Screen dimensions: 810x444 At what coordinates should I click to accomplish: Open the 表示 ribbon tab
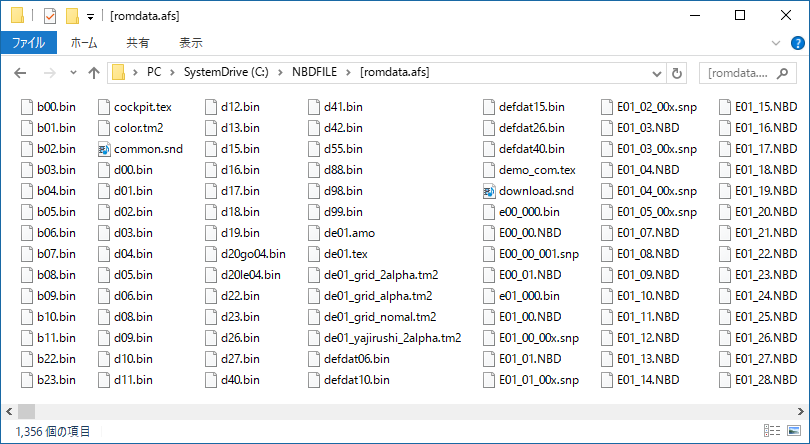[x=191, y=43]
